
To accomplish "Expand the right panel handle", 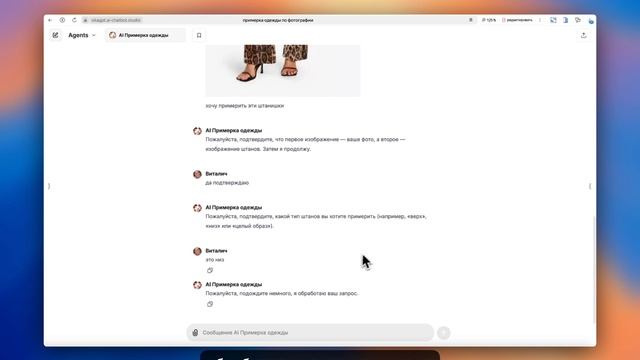I will [590, 186].
